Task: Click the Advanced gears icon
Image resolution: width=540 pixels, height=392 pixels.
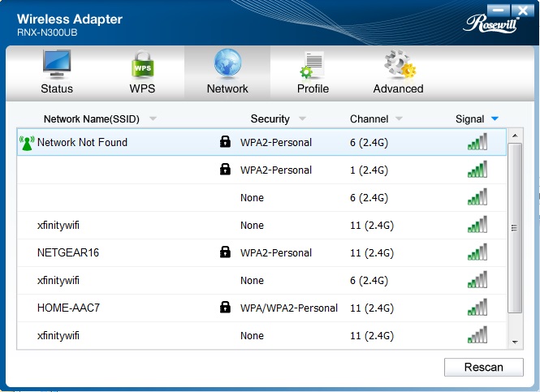Action: 400,64
